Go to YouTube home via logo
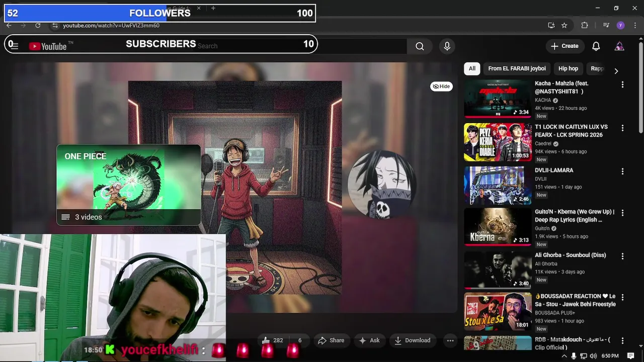 pos(48,46)
